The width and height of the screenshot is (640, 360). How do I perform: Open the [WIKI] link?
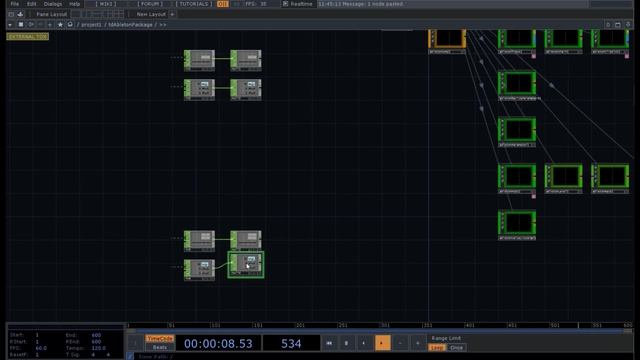click(x=106, y=4)
